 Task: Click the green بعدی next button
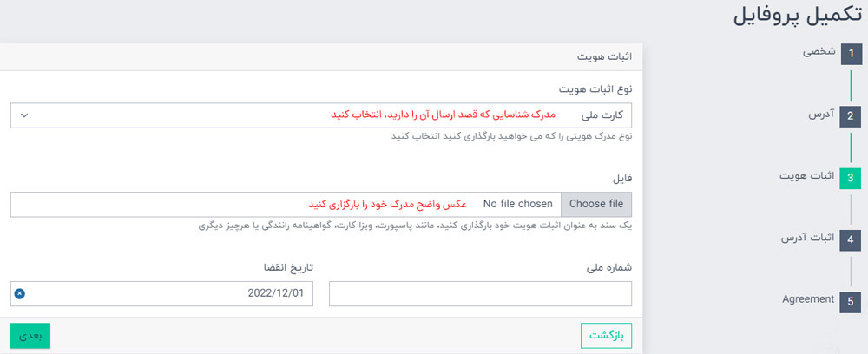(30, 336)
